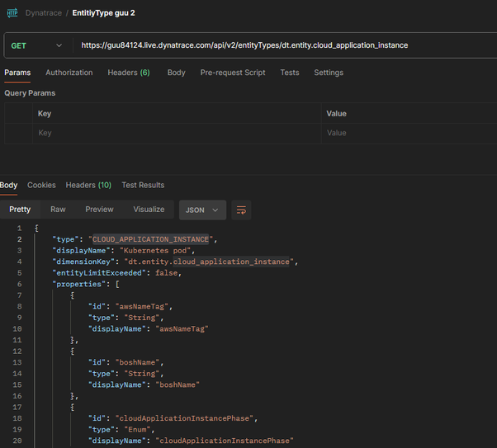Viewport: 497px width, 448px height.
Task: Open the response Cookies tab
Action: coord(41,185)
